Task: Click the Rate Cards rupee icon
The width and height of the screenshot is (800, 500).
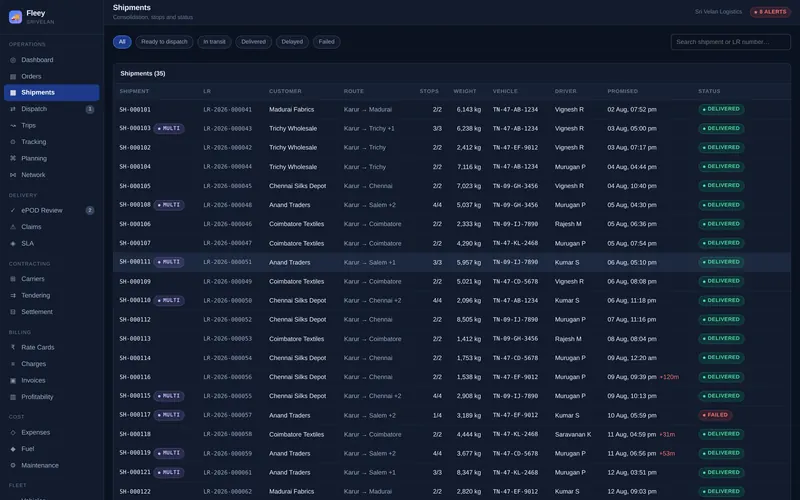Action: (x=13, y=347)
